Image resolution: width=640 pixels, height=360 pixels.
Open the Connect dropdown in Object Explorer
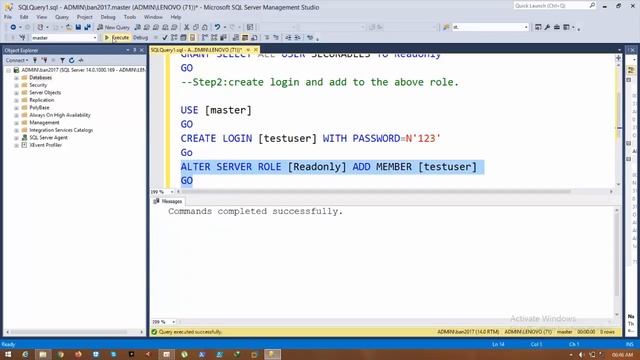tap(17, 60)
